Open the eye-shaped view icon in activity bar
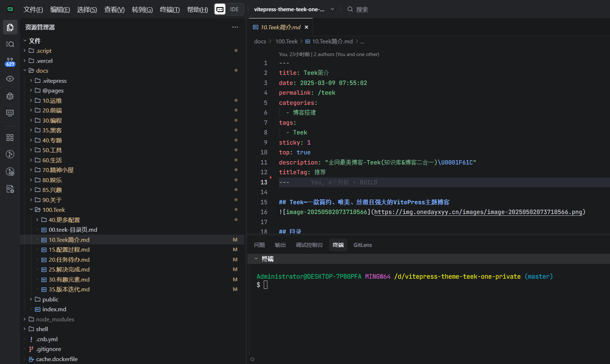The width and height of the screenshot is (610, 364). pos(10,79)
